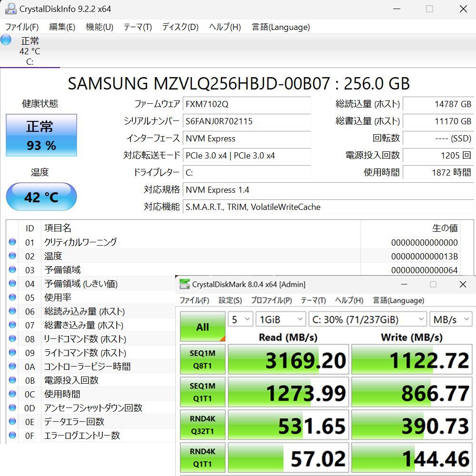The width and height of the screenshot is (476, 476).
Task: Open 機能(U) menu in CrystalDiskInfo
Action: coord(99,27)
